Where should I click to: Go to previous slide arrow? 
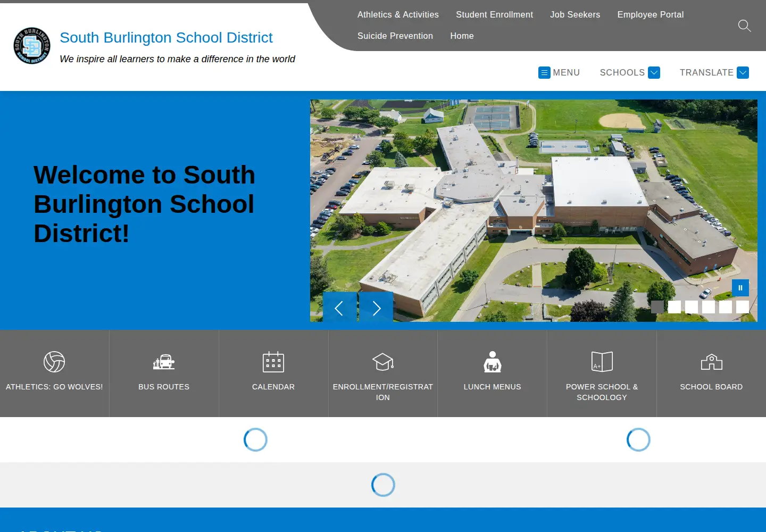point(340,307)
